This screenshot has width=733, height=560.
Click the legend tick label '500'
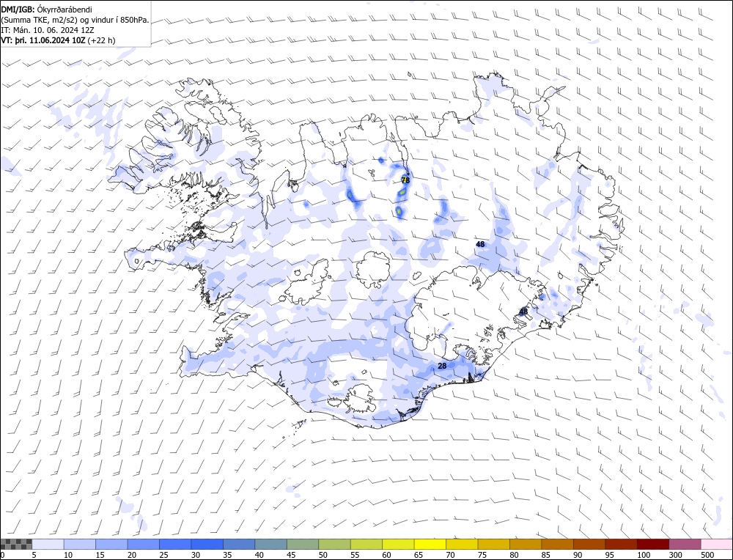point(707,555)
